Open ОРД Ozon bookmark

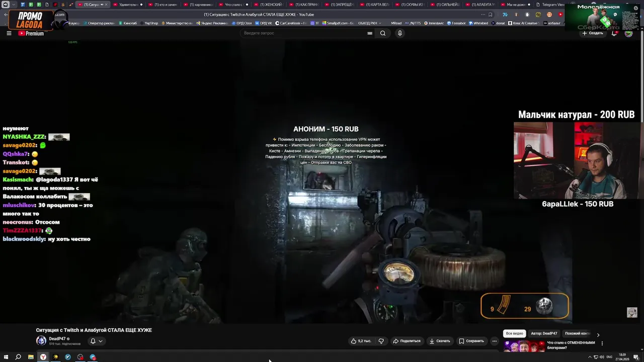pos(242,23)
